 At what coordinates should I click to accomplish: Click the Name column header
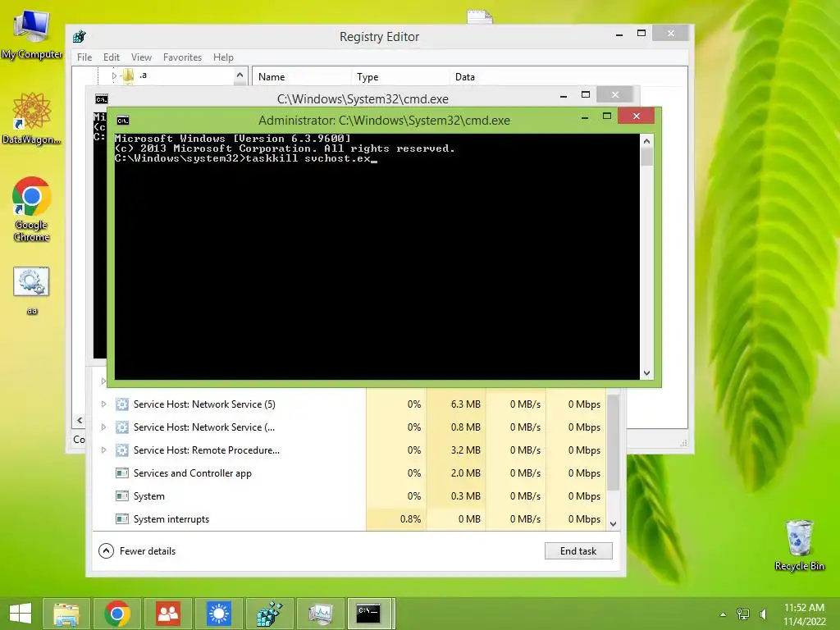click(x=301, y=76)
